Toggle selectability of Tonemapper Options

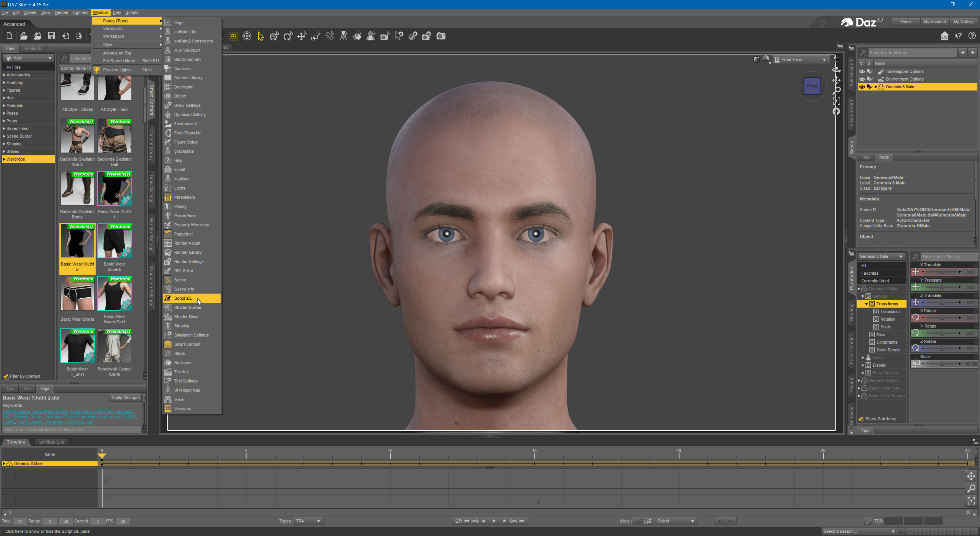click(x=870, y=71)
